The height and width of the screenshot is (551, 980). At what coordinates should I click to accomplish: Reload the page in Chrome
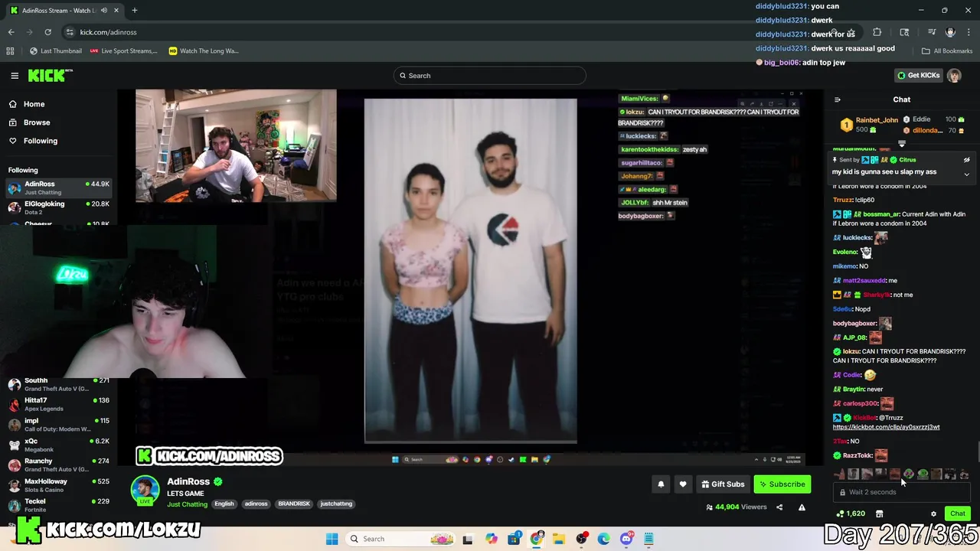(47, 32)
